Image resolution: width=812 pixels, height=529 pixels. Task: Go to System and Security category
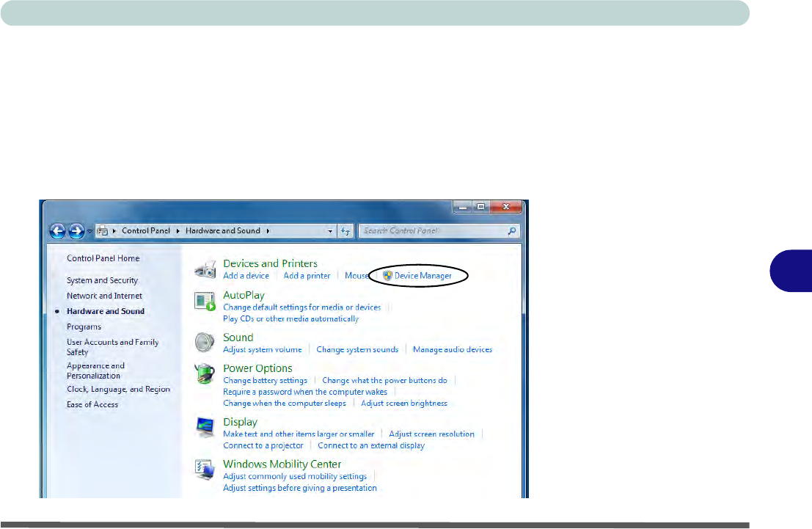tap(102, 280)
